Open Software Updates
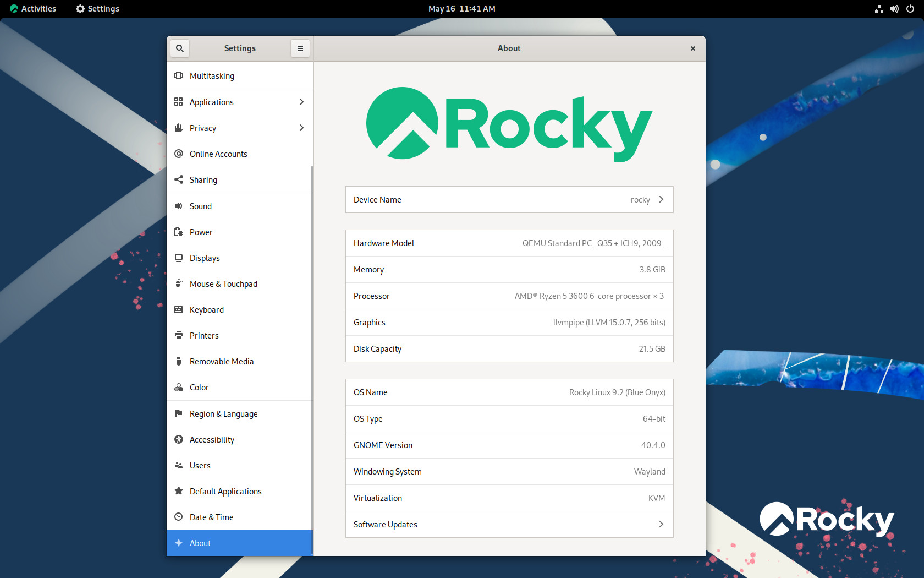 (509, 524)
